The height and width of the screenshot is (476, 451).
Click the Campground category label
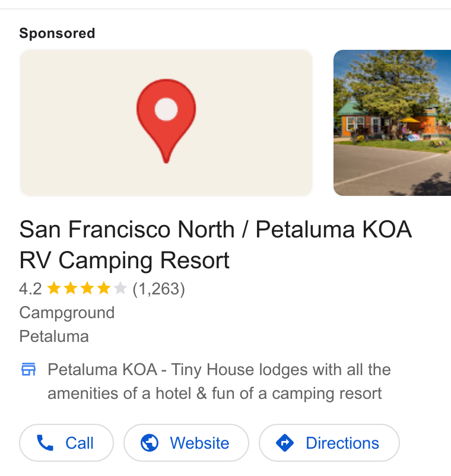pos(67,313)
